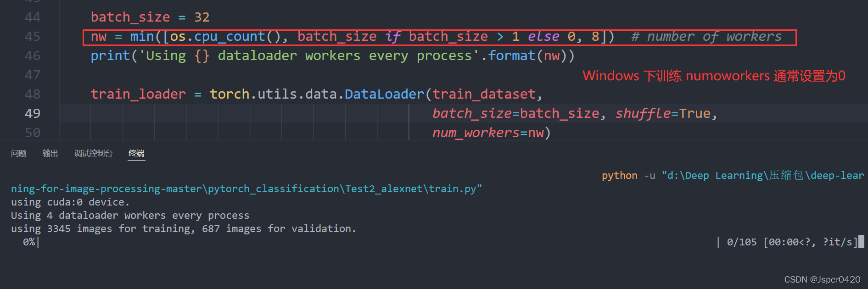Click the terminal cursor block after it/s]

coord(862,242)
